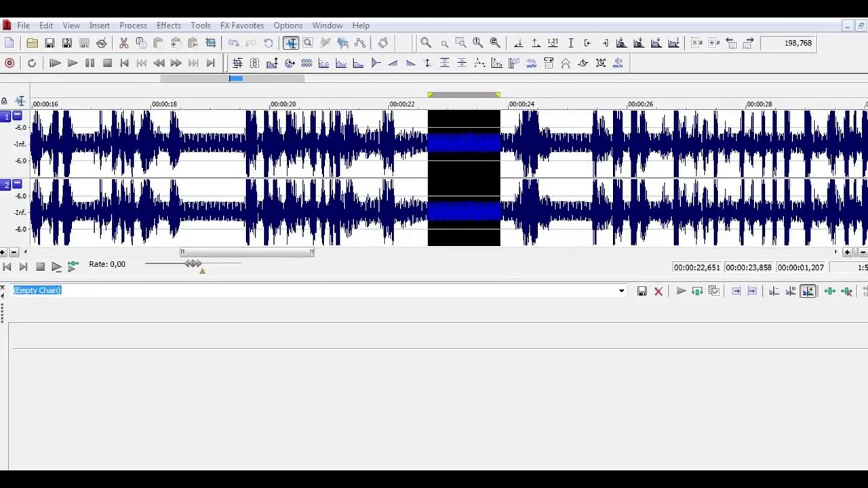Screen dimensions: 868x488
Task: Click selection start time 00:00:22,651
Action: coord(696,267)
